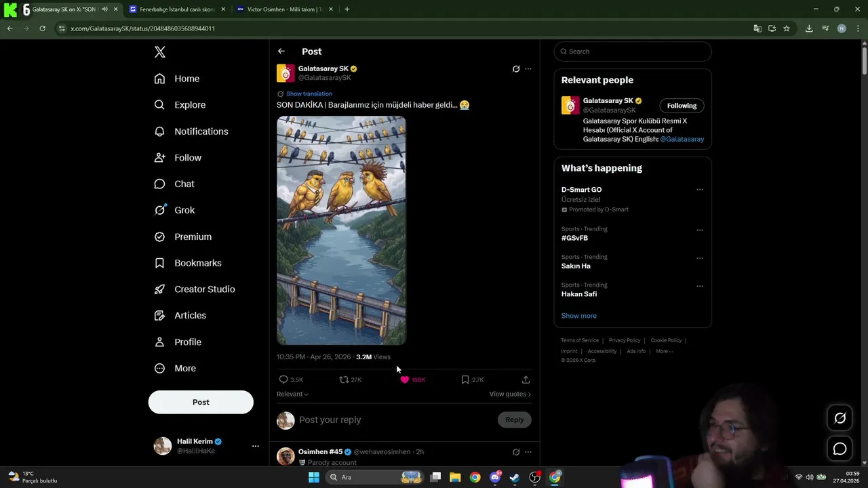Open the canary birds dam image
The height and width of the screenshot is (488, 868).
[x=341, y=230]
